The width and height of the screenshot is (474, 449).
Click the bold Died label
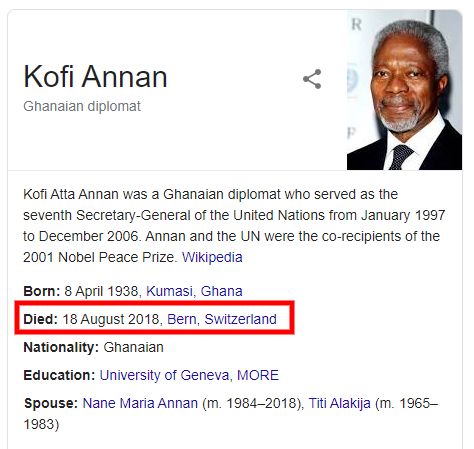(x=41, y=319)
